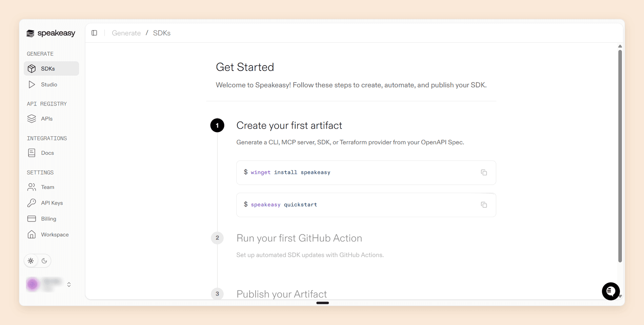Screen dimensions: 644x325
Task: Select step 2 circle marker
Action: tap(217, 238)
